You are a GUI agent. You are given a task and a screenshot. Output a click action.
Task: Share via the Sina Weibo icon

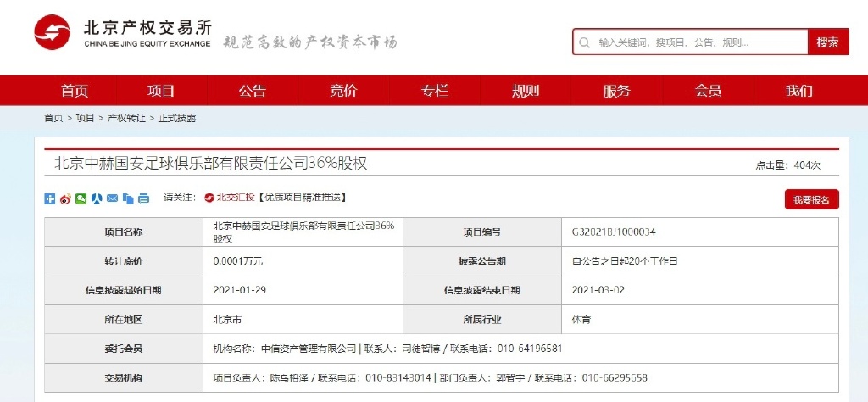pyautogui.click(x=65, y=198)
